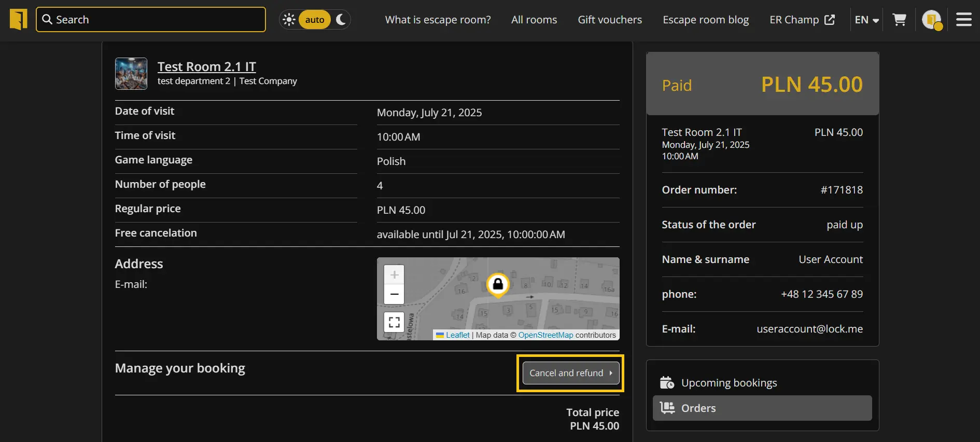The width and height of the screenshot is (980, 442).
Task: Click the Cancel and refund button
Action: [570, 373]
